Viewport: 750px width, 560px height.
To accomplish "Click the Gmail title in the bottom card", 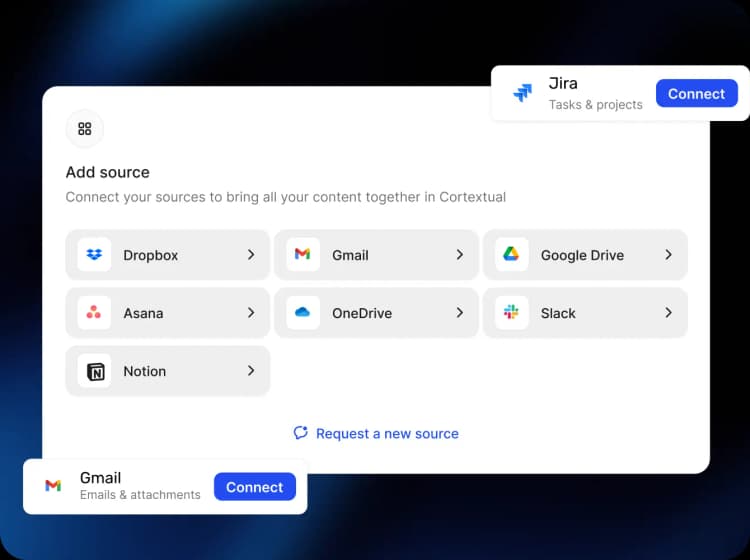I will click(100, 477).
